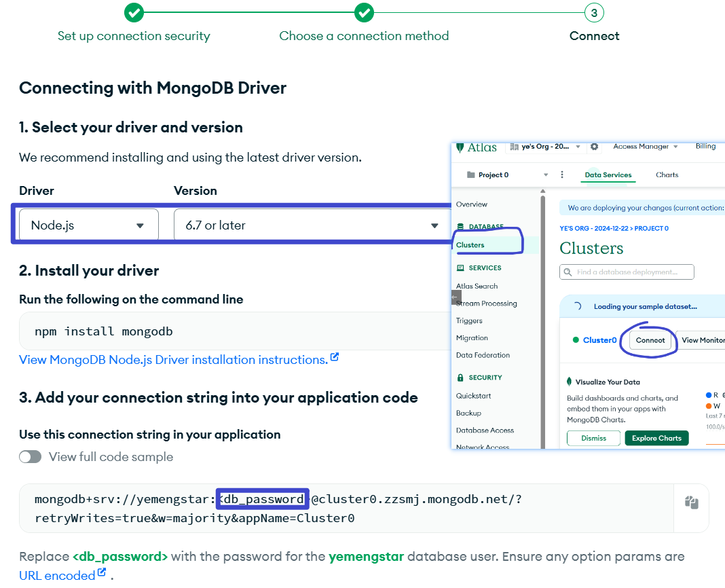
Task: Expand the Project 0 selector dropdown
Action: pos(545,175)
